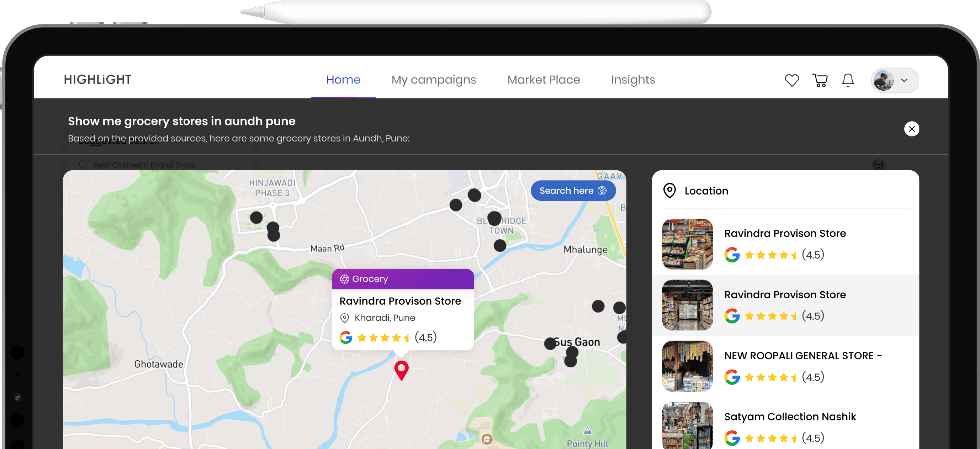
Task: Select NEW ROOPALI GENERAL STORE listing title
Action: coord(803,356)
